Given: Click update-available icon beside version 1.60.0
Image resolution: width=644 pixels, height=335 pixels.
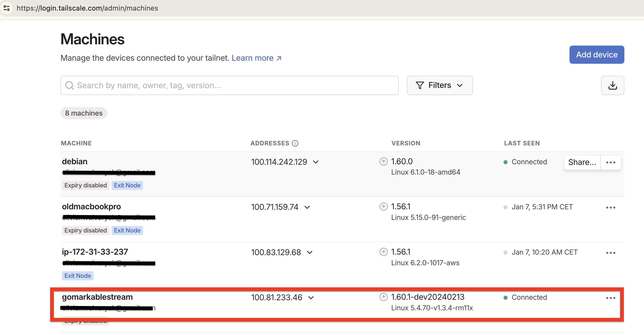Looking at the screenshot, I should click(384, 161).
